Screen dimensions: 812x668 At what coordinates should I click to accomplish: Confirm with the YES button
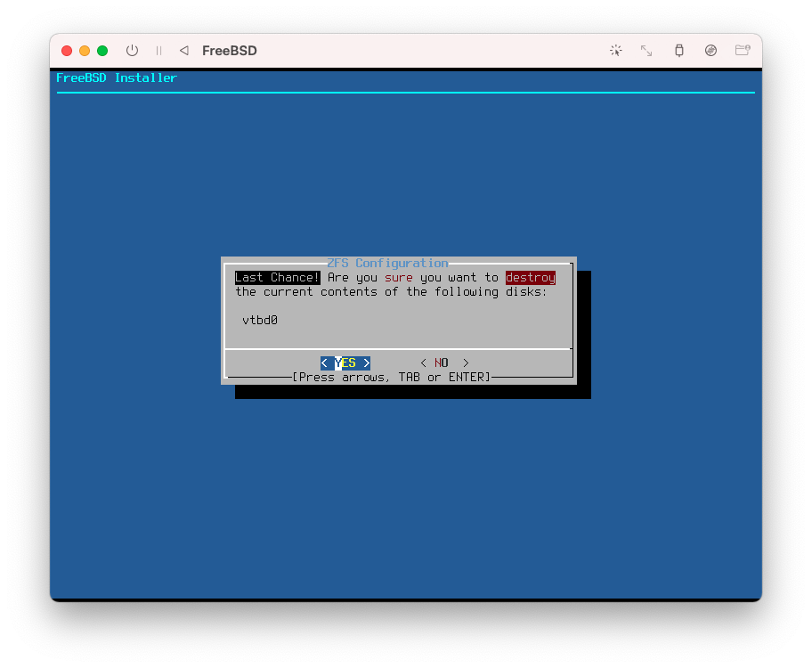coord(345,363)
